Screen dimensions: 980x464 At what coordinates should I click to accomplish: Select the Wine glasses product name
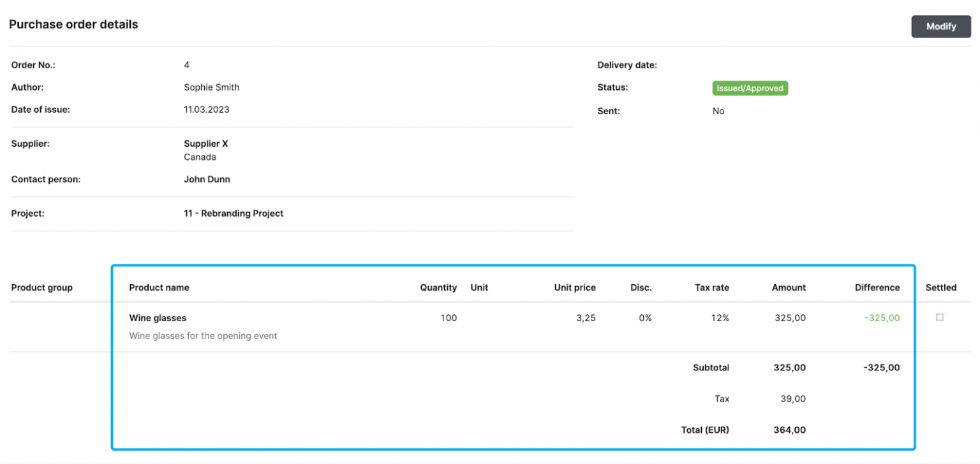158,318
